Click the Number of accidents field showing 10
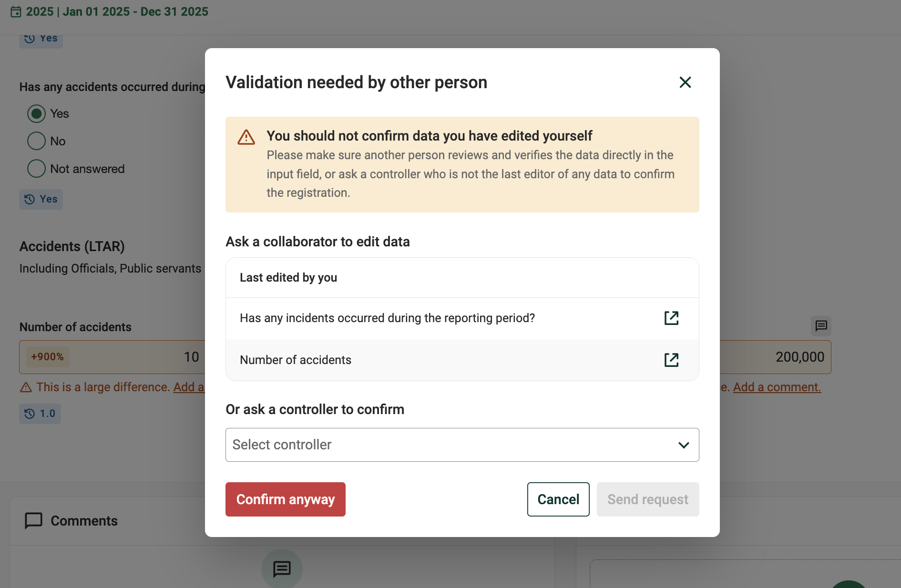The height and width of the screenshot is (588, 901). (x=113, y=357)
